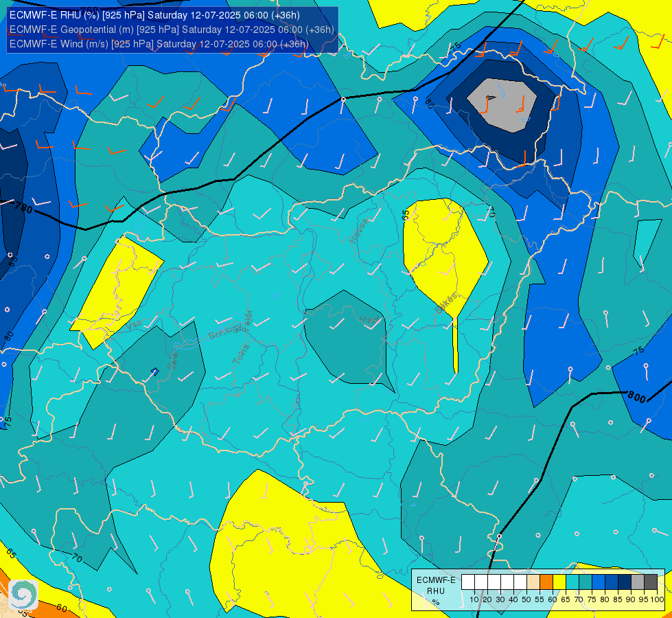
Task: Select the teal 70-75 legend swatch
Action: tap(586, 582)
